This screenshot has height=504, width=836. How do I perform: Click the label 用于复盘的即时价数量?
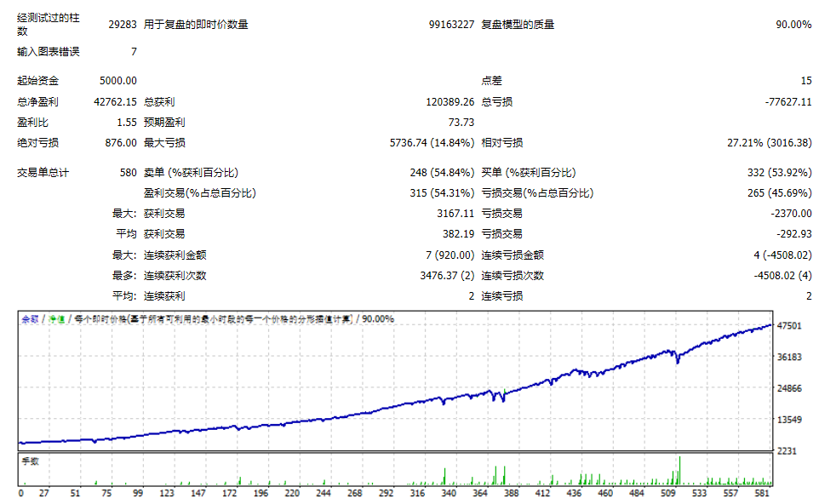[x=196, y=25]
